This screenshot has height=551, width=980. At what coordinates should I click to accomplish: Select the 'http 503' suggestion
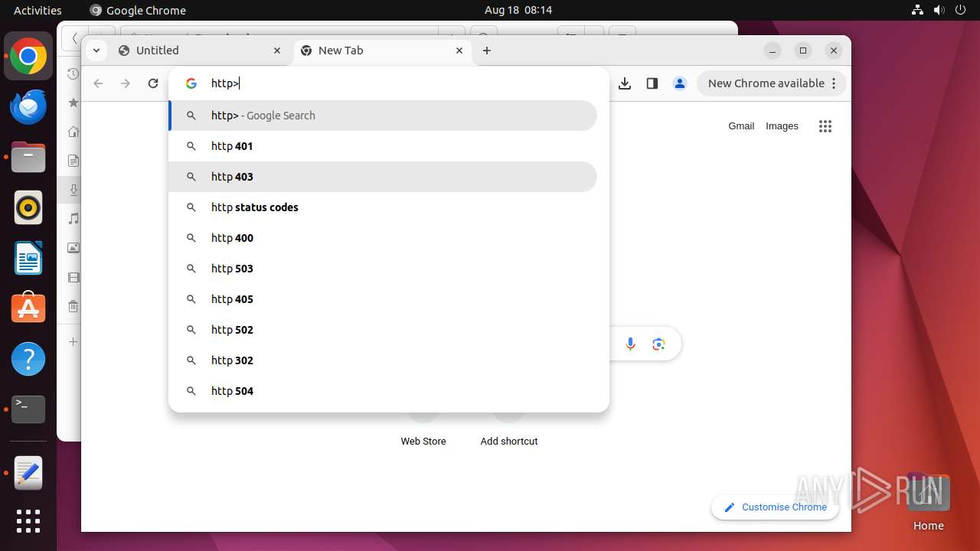(383, 269)
